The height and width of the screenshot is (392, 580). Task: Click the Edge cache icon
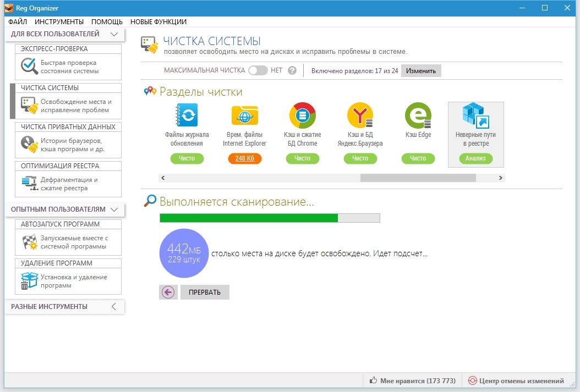click(x=418, y=115)
